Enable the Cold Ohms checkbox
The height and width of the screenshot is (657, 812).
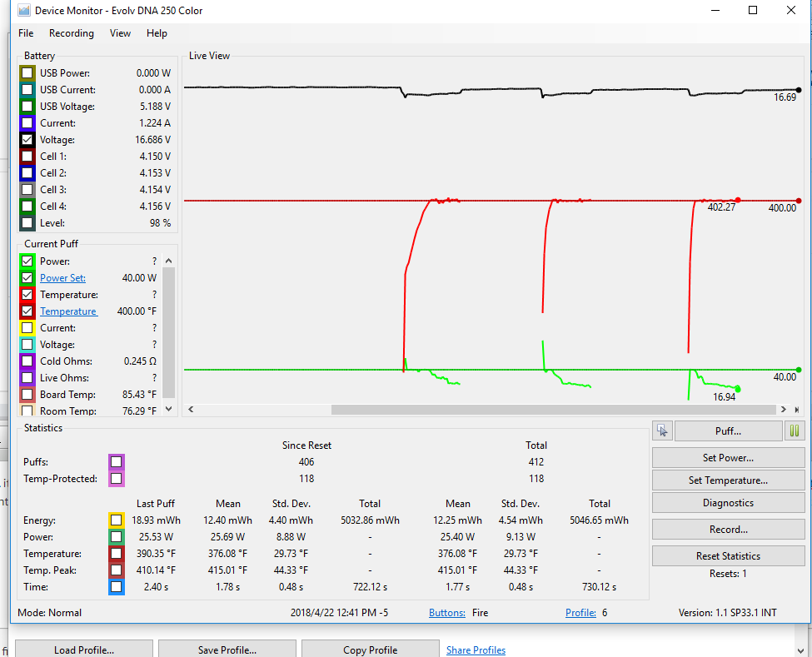(x=27, y=361)
